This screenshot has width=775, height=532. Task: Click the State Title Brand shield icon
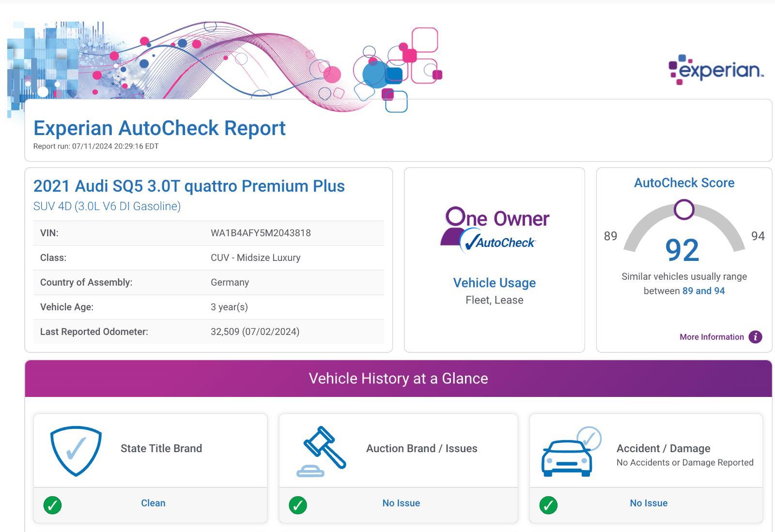click(76, 451)
